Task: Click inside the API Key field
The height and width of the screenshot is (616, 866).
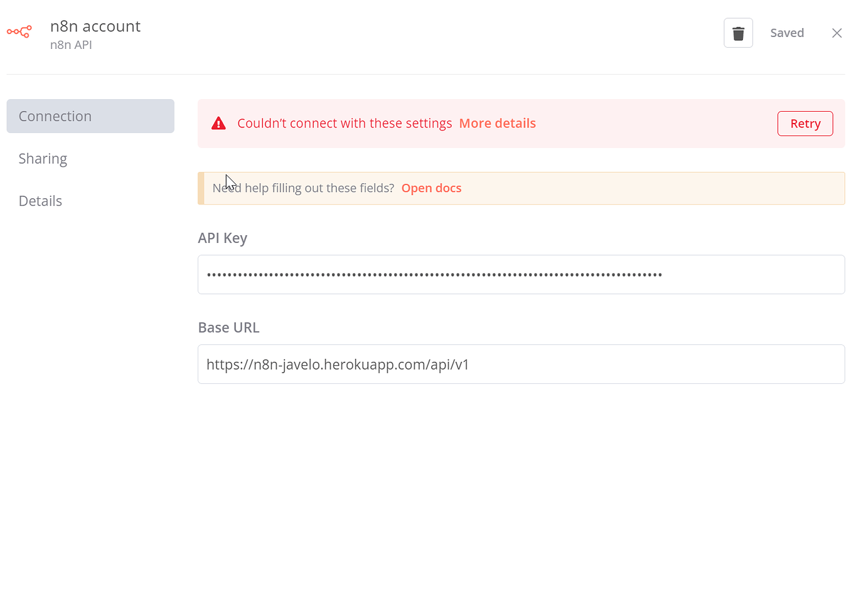Action: tap(521, 274)
